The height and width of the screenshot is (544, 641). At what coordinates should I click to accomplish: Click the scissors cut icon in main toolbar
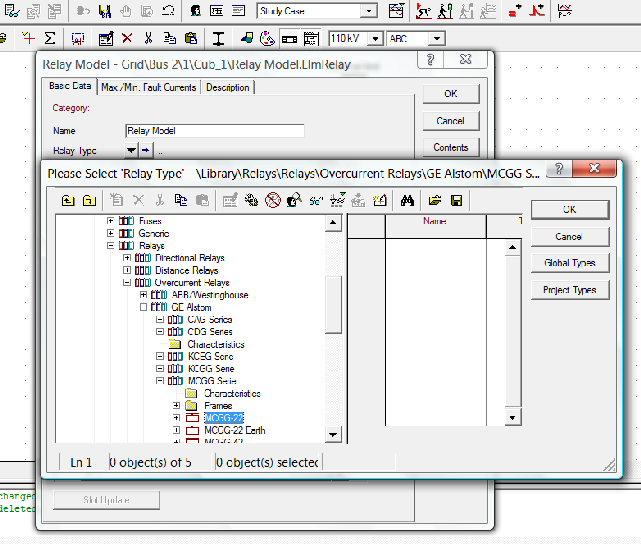coord(148,39)
